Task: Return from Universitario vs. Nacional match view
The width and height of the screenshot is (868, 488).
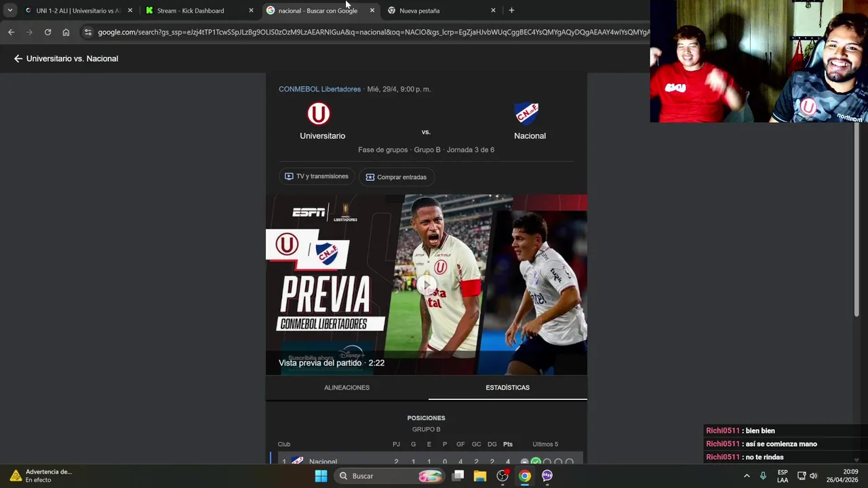Action: point(18,58)
